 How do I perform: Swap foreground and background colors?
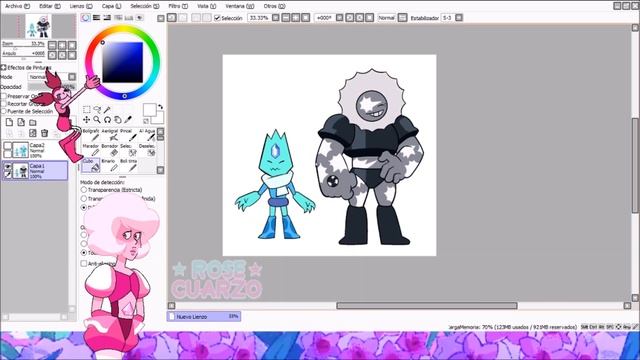tap(160, 107)
